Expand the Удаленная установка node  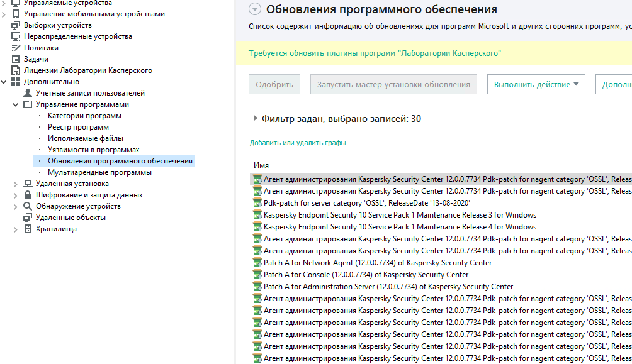click(x=15, y=184)
